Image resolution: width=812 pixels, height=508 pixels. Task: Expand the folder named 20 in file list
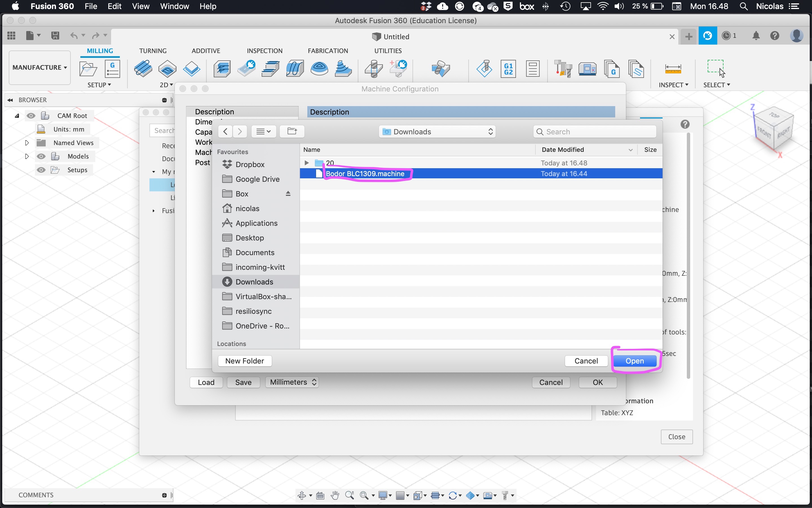pyautogui.click(x=306, y=163)
